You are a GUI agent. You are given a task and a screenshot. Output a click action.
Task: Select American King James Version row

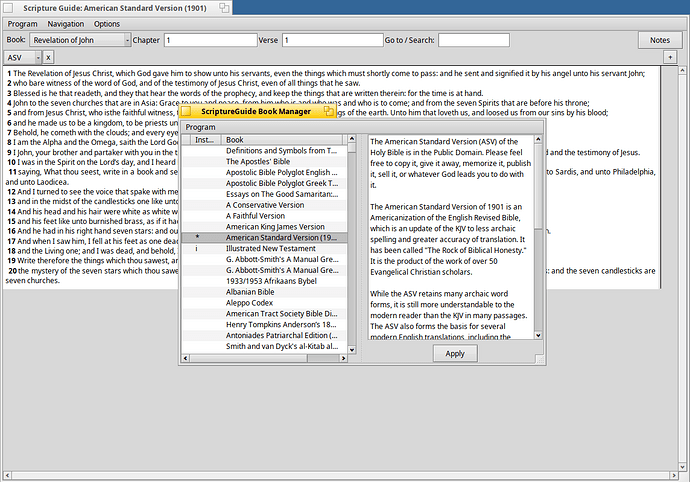pyautogui.click(x=264, y=227)
